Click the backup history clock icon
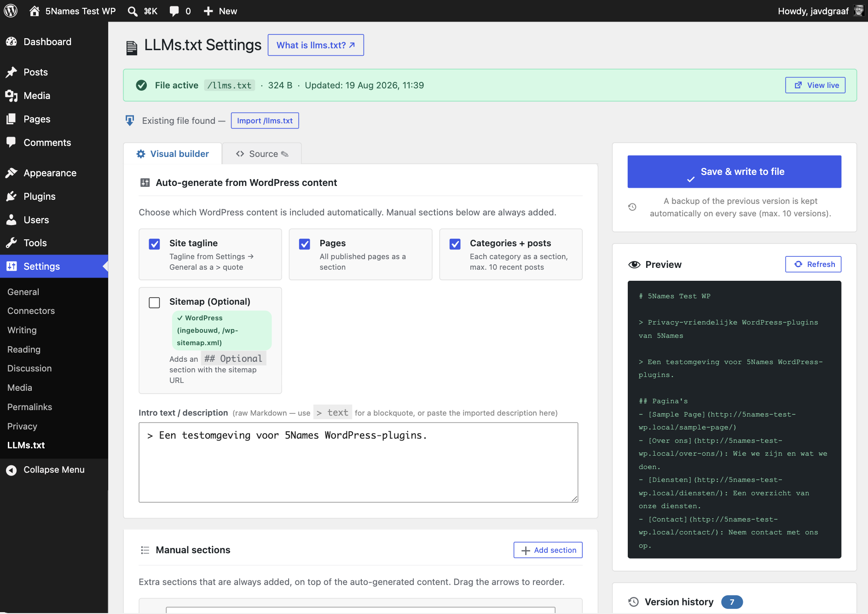868x614 pixels. [x=632, y=207]
